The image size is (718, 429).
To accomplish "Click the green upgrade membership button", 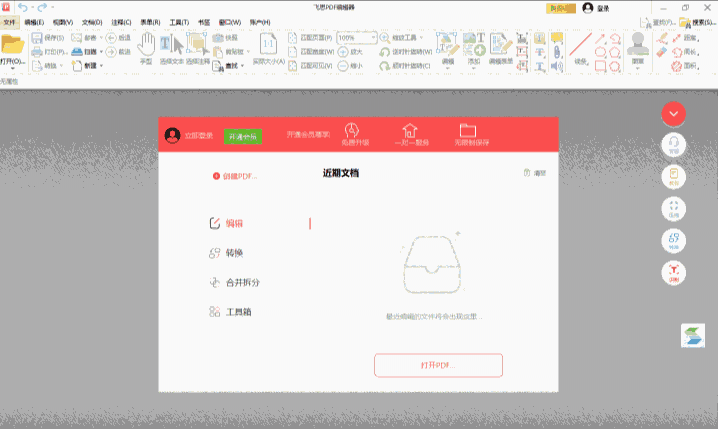I will pyautogui.click(x=243, y=136).
